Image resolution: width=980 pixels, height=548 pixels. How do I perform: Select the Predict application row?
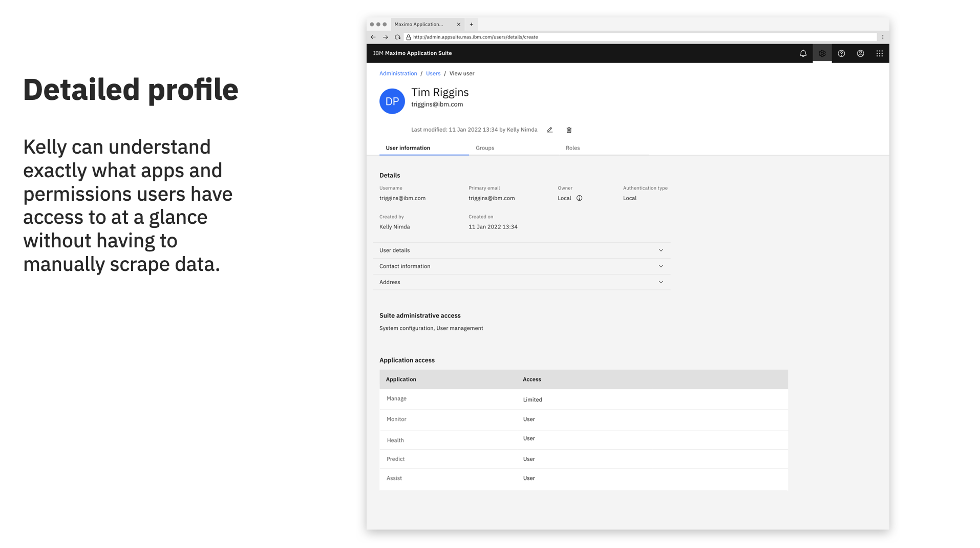[x=583, y=459]
